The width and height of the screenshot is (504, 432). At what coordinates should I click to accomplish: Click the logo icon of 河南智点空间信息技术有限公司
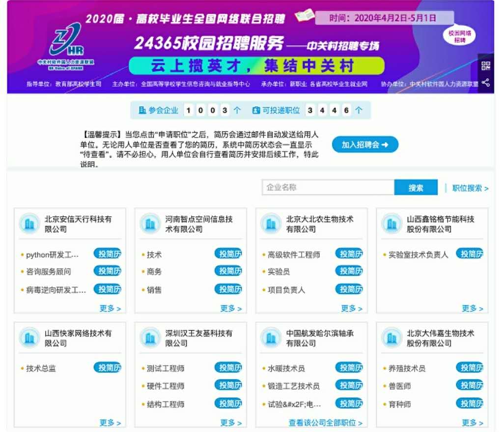pyautogui.click(x=150, y=224)
